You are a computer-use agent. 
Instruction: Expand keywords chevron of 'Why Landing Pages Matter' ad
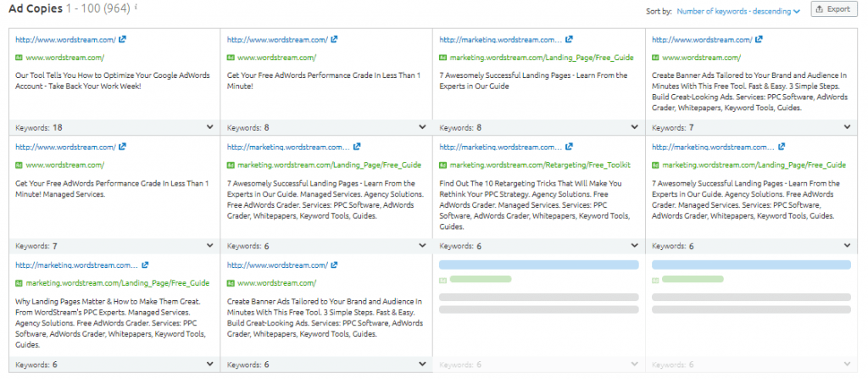(210, 364)
